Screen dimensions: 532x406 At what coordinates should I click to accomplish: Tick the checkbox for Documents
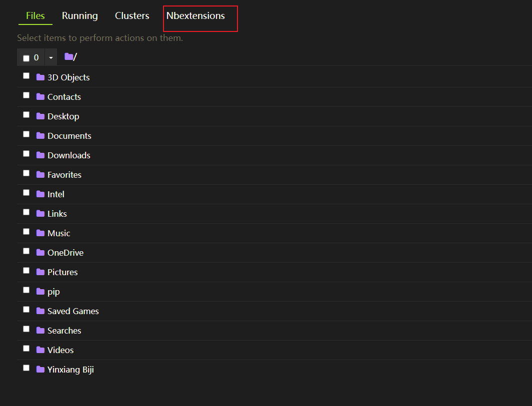click(x=26, y=134)
